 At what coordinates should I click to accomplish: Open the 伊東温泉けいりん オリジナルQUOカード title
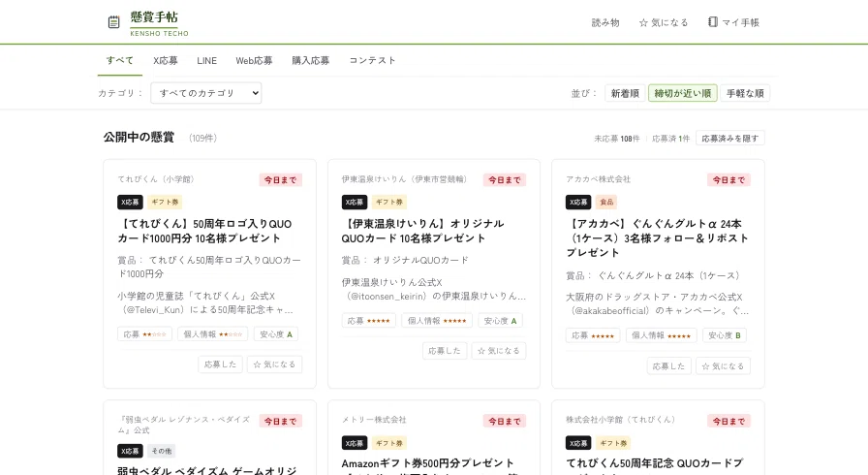[423, 231]
